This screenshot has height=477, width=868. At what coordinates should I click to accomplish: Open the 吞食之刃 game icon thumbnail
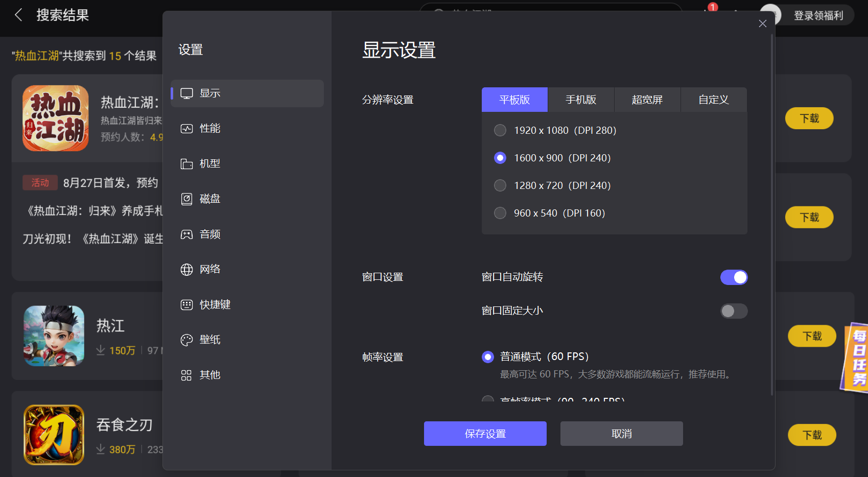(54, 435)
